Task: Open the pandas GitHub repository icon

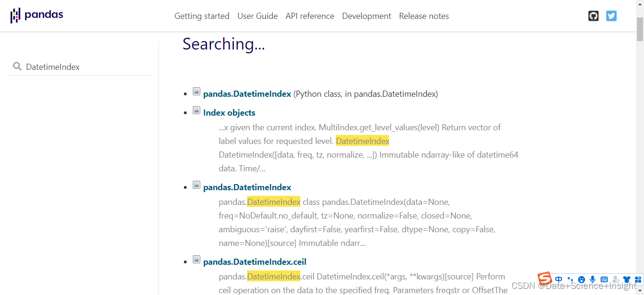Action: (593, 16)
